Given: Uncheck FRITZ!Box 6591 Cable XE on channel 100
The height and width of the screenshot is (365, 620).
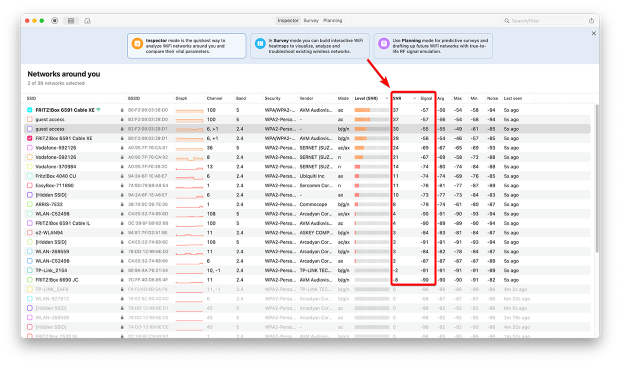Looking at the screenshot, I should [30, 110].
